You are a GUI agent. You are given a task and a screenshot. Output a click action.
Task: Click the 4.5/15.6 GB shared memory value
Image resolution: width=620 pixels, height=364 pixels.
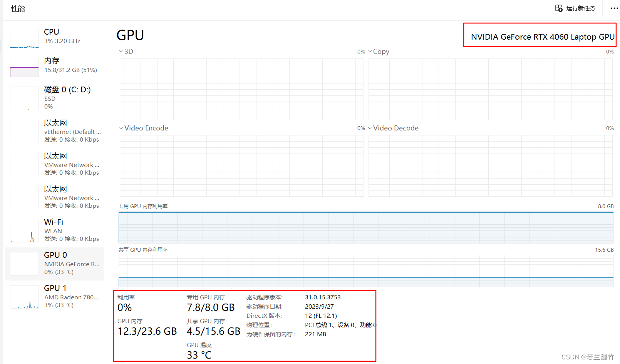point(214,331)
